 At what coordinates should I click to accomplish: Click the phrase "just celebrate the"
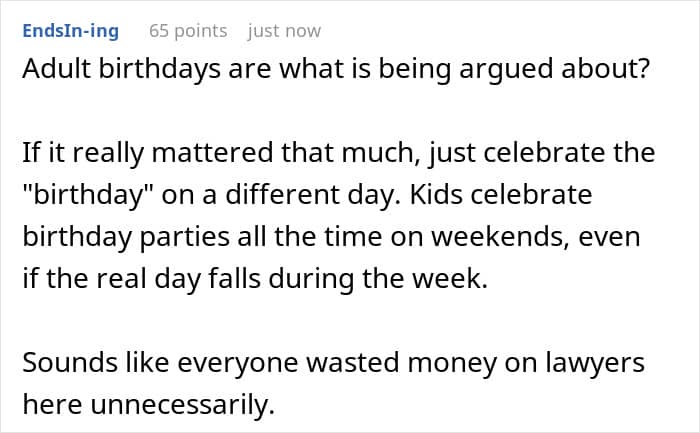click(567, 153)
